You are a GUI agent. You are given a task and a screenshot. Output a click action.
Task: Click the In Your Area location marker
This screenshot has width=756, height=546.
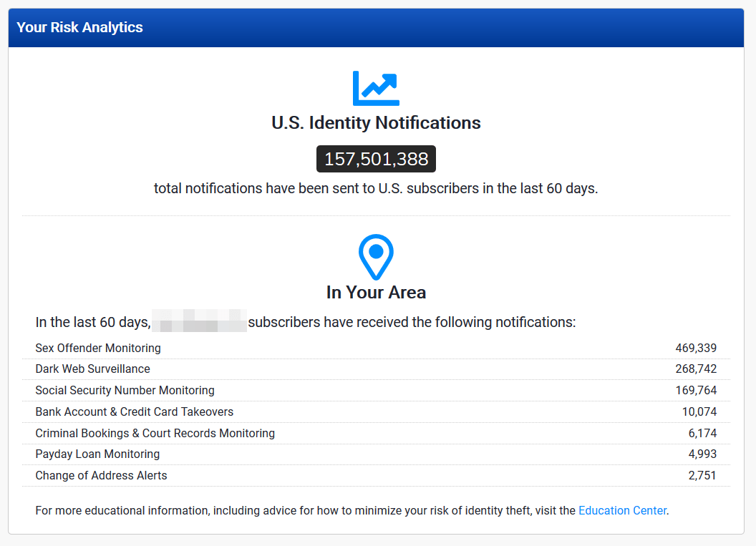pos(376,257)
